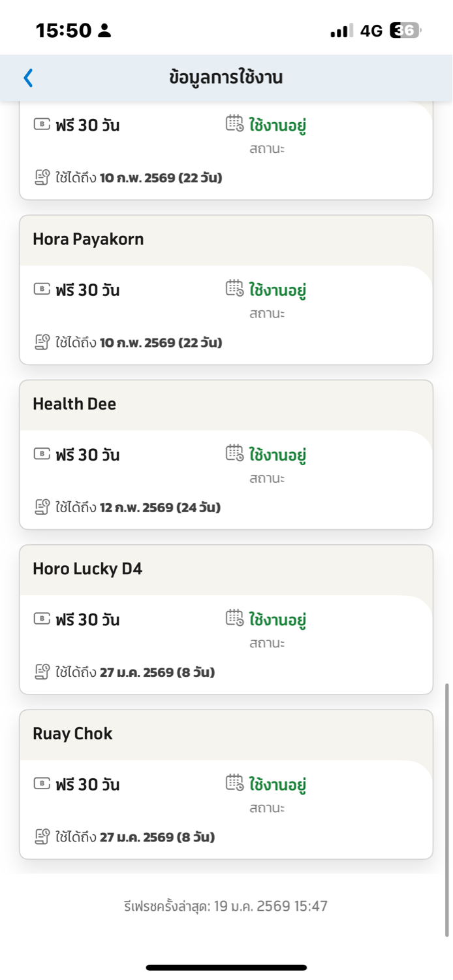
Task: Tap the last refresh timestamp text
Action: point(226,906)
